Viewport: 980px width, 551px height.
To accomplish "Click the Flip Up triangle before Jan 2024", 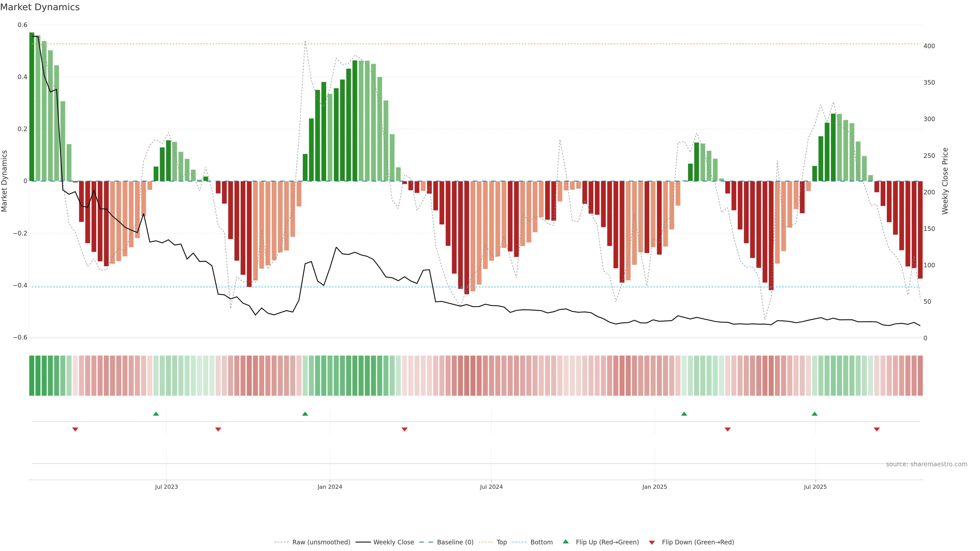I will click(x=305, y=414).
